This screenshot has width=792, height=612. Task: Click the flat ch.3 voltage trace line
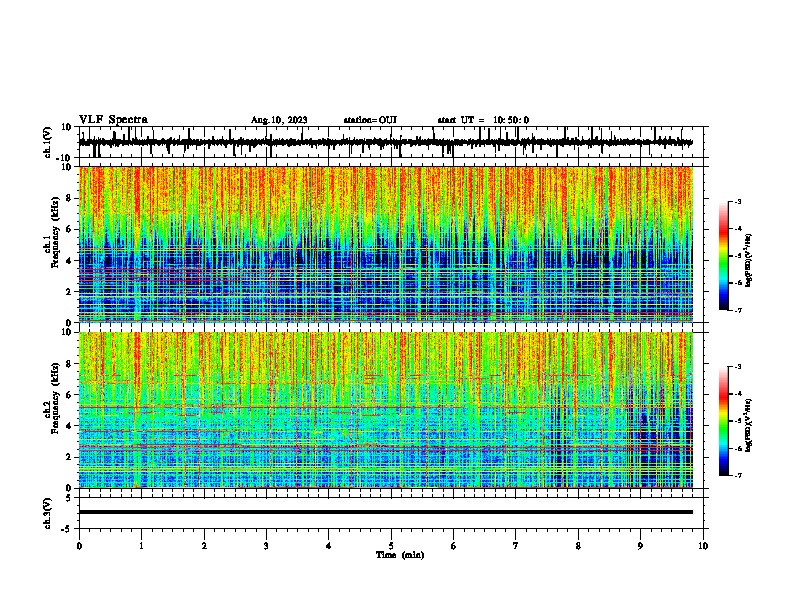(x=385, y=512)
